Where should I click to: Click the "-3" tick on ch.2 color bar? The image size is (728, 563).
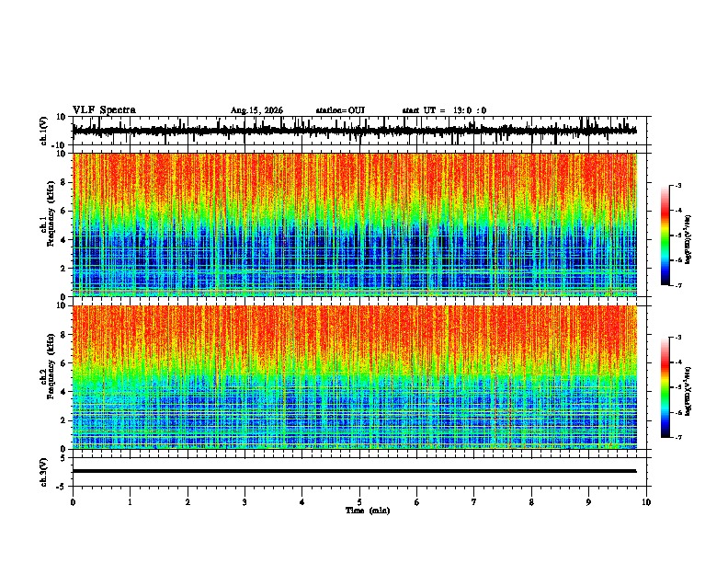coord(677,338)
